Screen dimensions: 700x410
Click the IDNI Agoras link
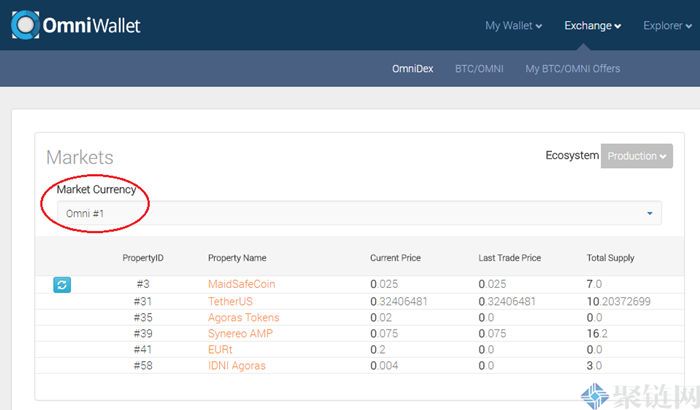point(237,365)
